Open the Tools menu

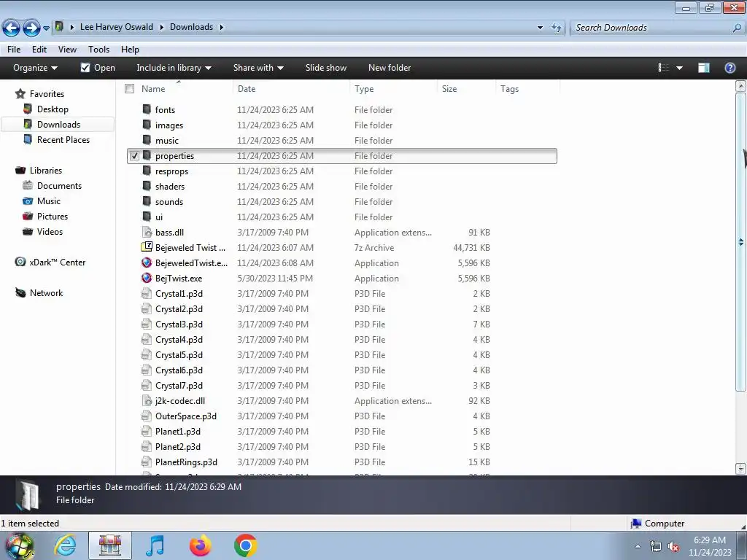coord(98,50)
